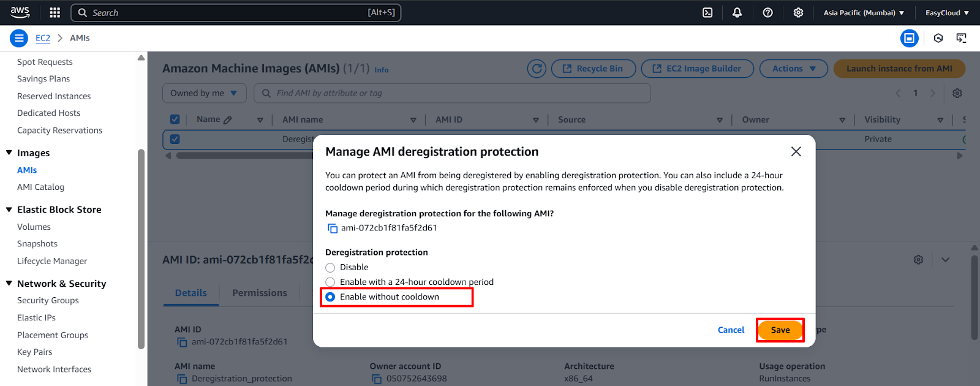Open CloudShell terminal icon in top bar

[x=707, y=12]
